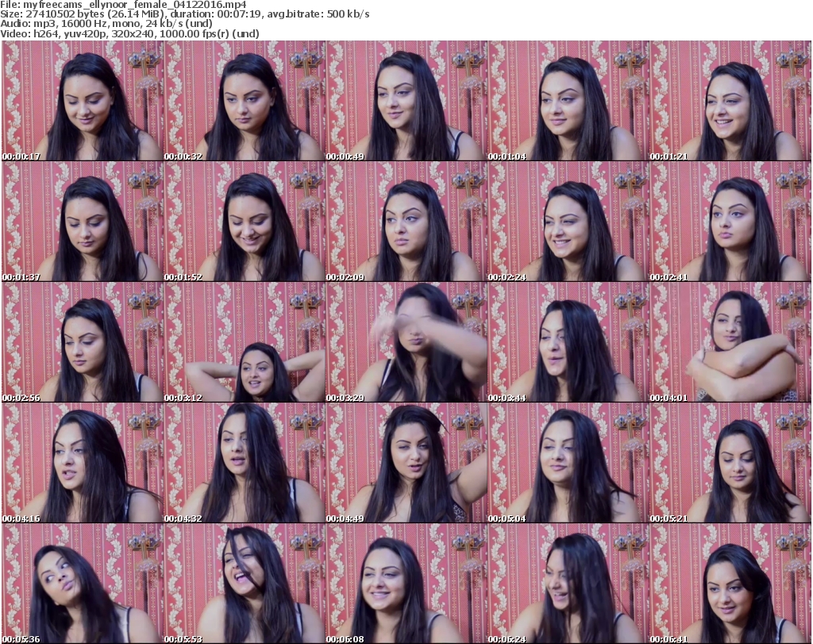
Task: Choose the frame timestamped 00:05:53
Action: click(x=245, y=584)
